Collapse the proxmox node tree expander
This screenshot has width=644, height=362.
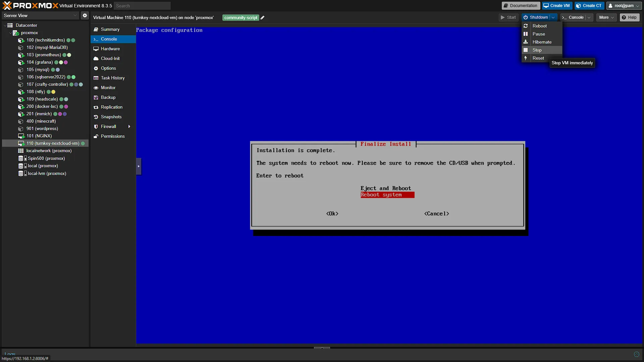[x=10, y=33]
